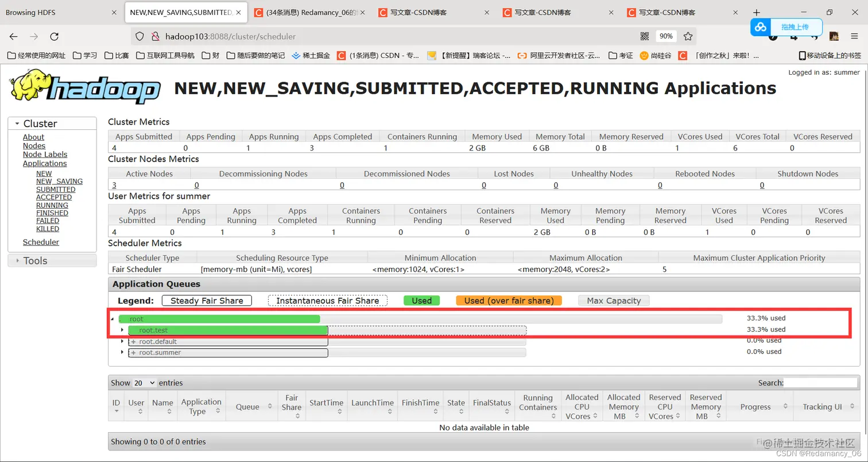Open the 移动设备上的书签 folder

point(830,56)
